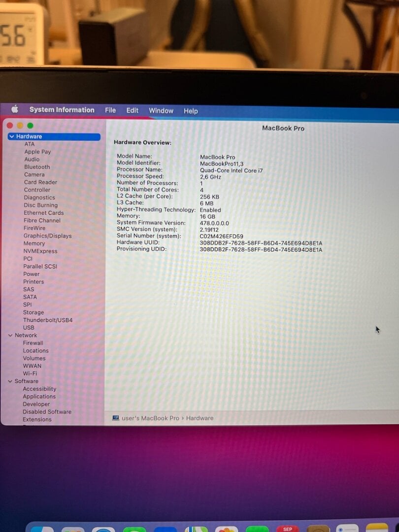
Task: Select Ethernet Cards in the sidebar
Action: tap(44, 213)
